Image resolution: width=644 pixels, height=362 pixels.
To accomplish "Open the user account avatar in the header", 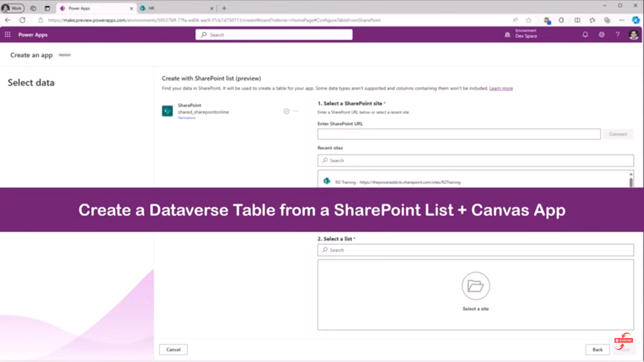I will pos(634,35).
